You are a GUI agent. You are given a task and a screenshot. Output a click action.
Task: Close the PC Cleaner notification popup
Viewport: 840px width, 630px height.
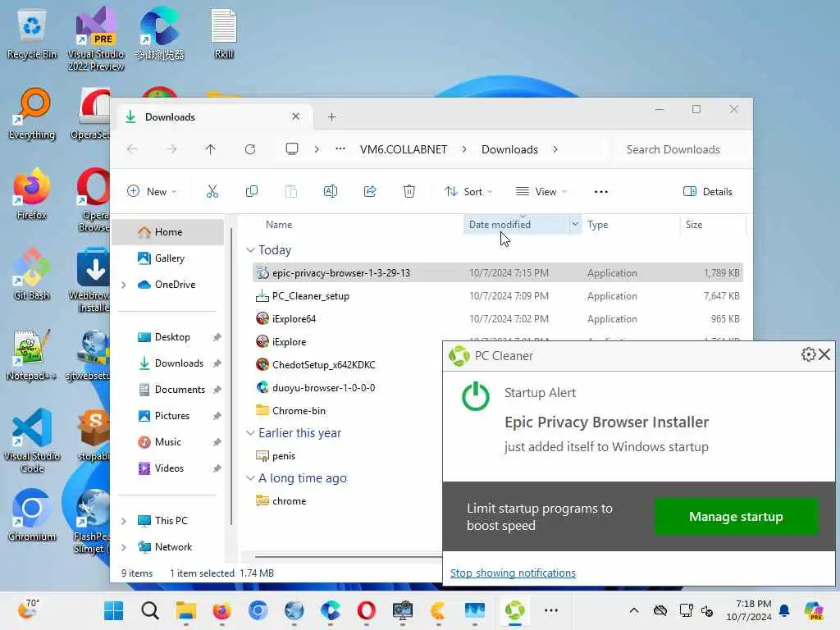pyautogui.click(x=825, y=354)
